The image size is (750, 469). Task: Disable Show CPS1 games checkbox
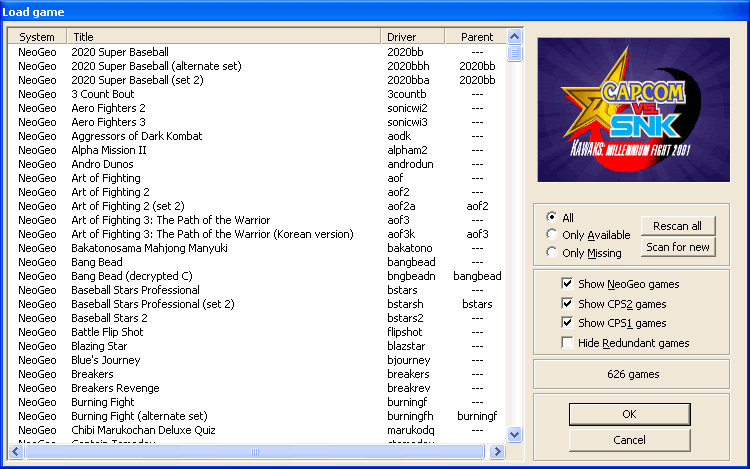pos(568,323)
